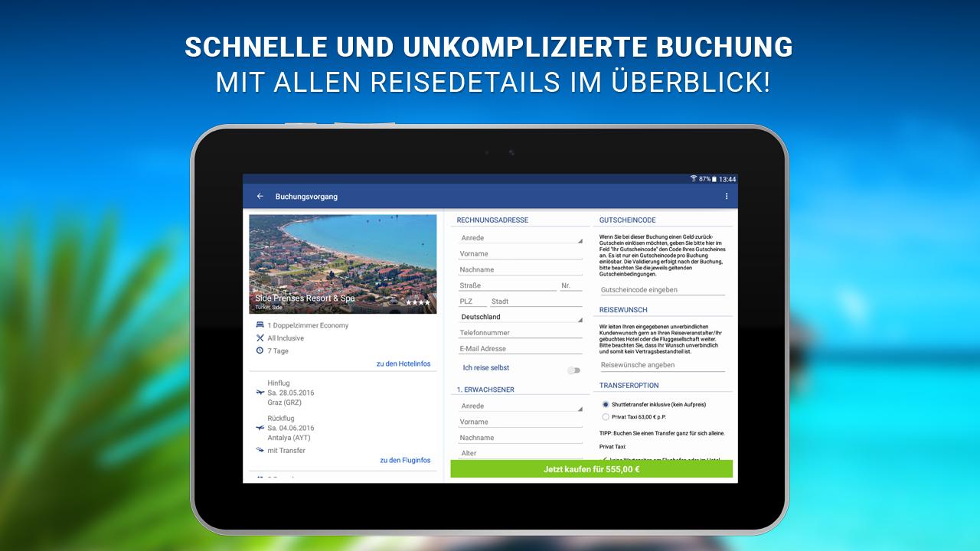Open the three-dot overflow menu
This screenshot has height=551, width=980.
click(727, 197)
